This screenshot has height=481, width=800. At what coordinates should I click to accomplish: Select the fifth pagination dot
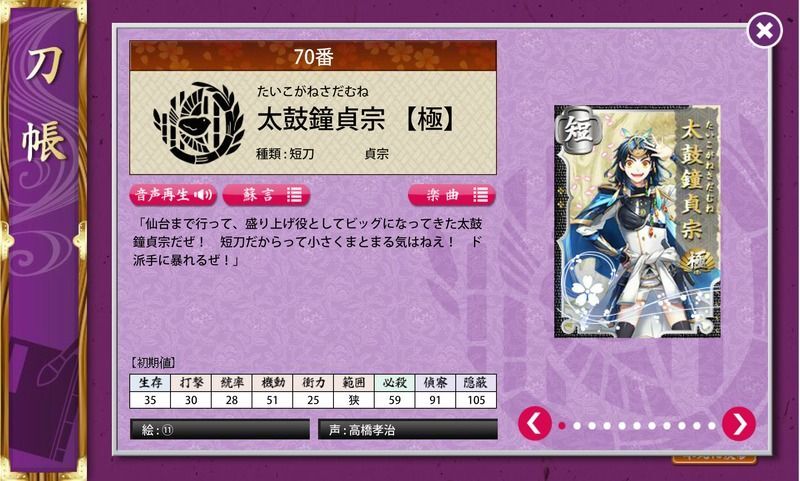click(x=622, y=426)
